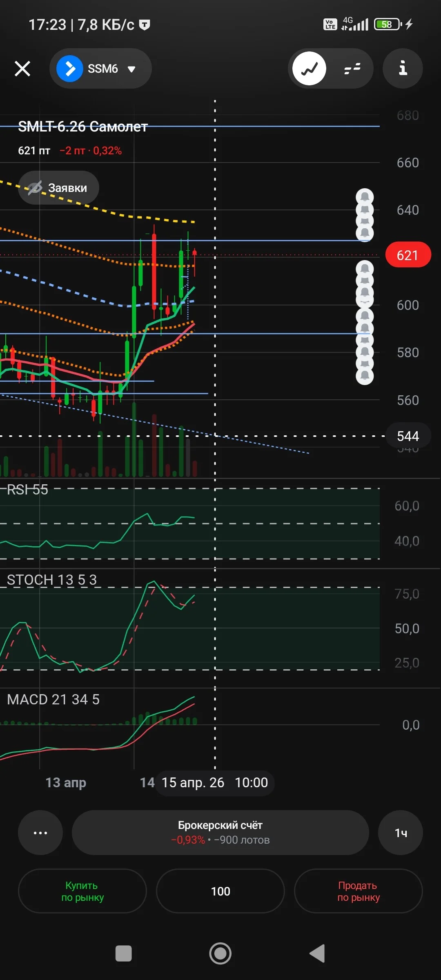Switch to order book view icon

352,69
